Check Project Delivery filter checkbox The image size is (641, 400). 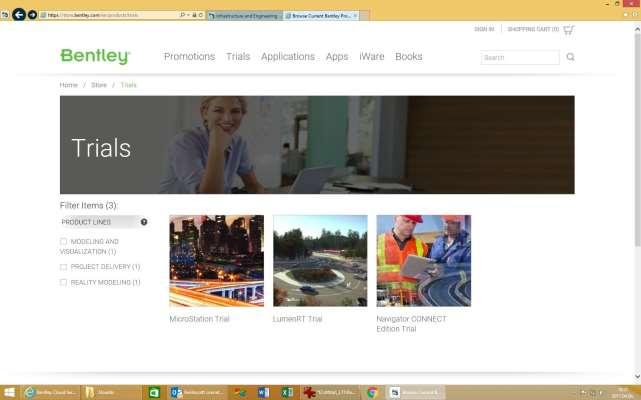coord(63,267)
